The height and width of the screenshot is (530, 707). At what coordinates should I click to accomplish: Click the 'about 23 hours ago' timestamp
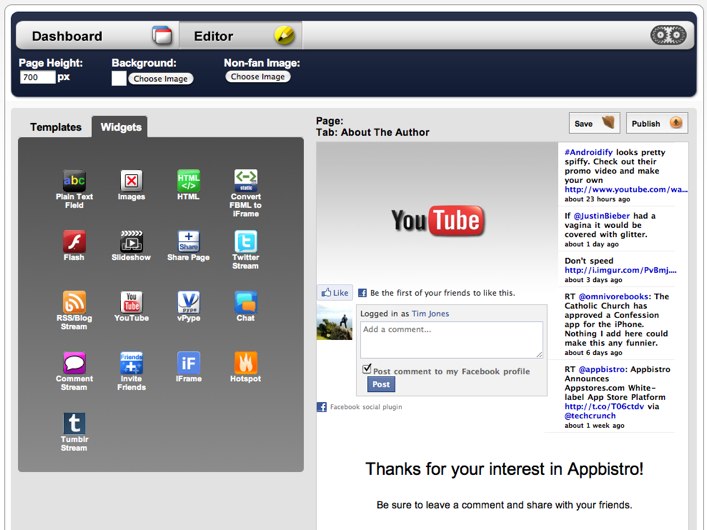tap(597, 199)
